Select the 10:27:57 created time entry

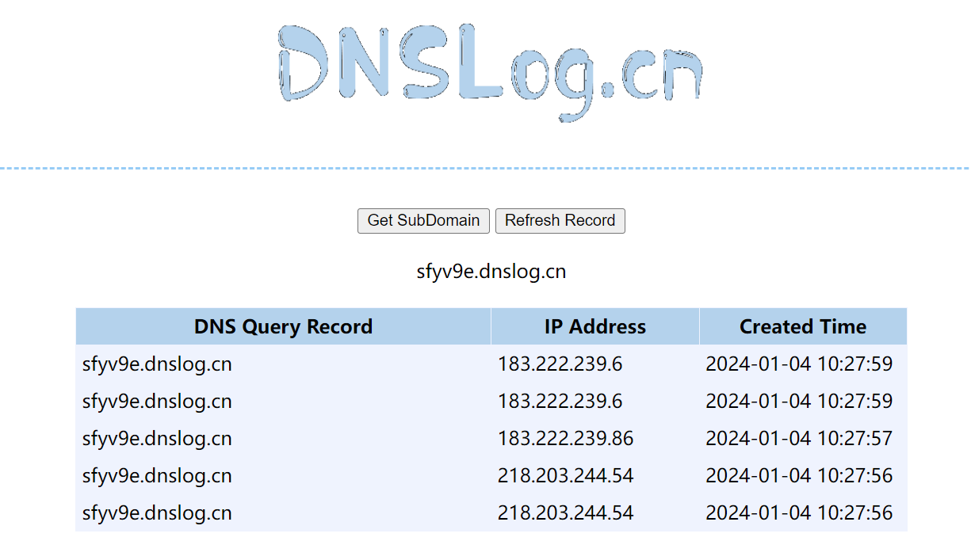pos(798,438)
